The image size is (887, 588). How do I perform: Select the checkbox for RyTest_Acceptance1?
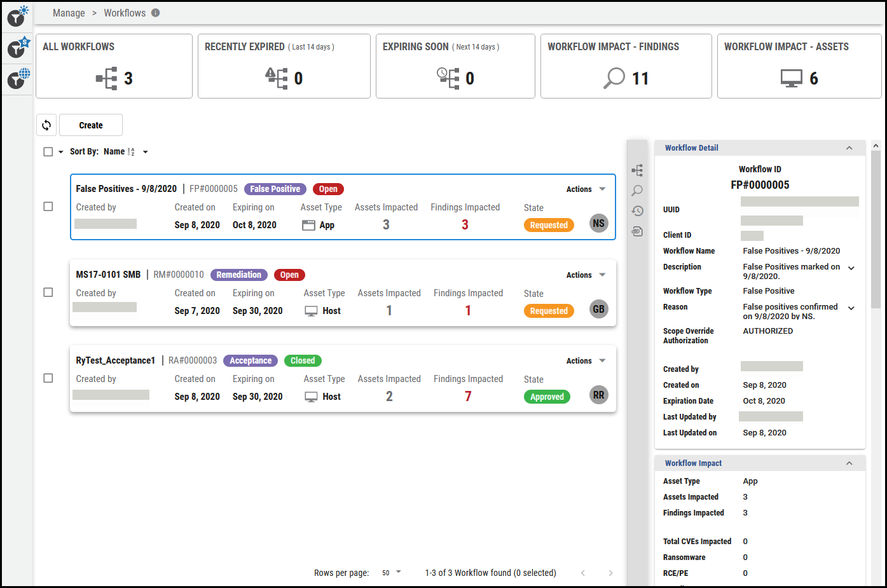coord(48,378)
